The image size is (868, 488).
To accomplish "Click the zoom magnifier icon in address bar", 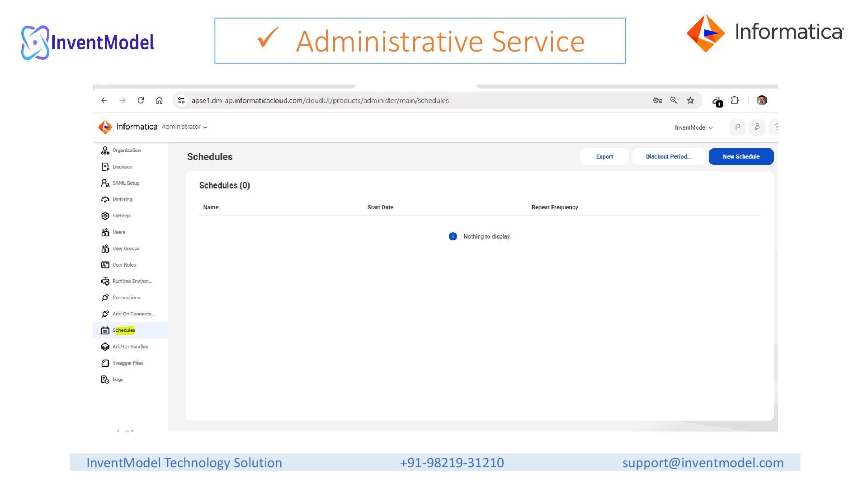I will 674,100.
